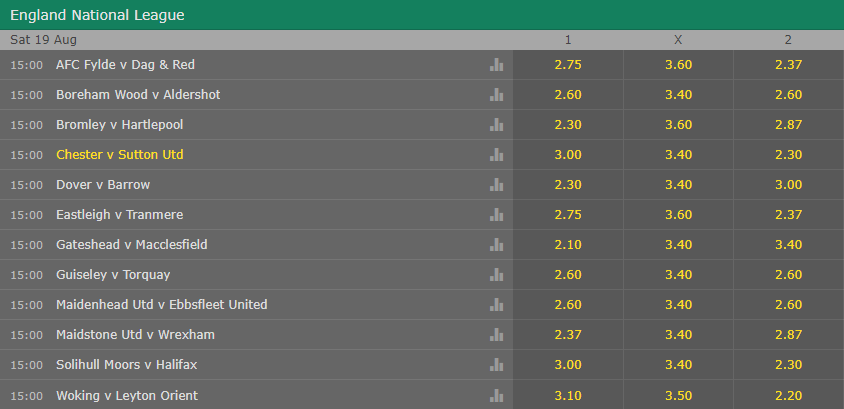
Task: Show statistics icon for Maidstone Utd v Wrexham
Action: 496,335
